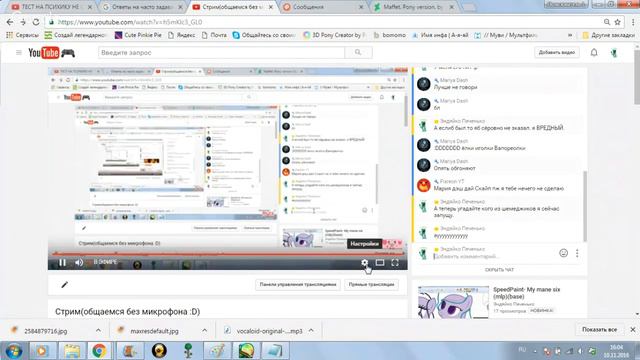Viewport: 640px width, 360px height.
Task: Reload the current page
Action: click(36, 22)
